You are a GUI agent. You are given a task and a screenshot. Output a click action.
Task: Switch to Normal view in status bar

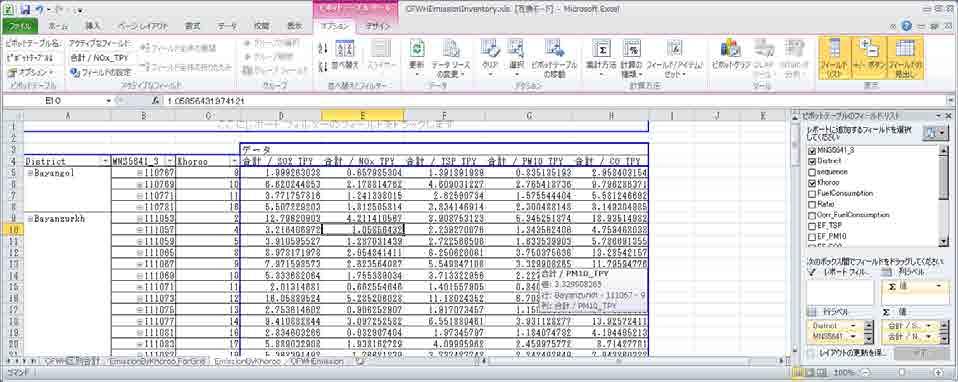[x=799, y=372]
